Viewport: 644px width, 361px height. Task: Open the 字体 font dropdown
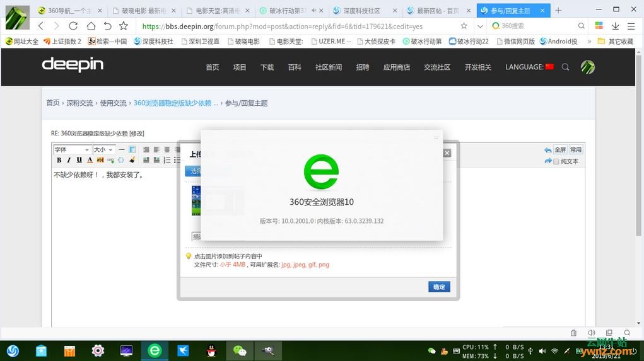[72, 149]
